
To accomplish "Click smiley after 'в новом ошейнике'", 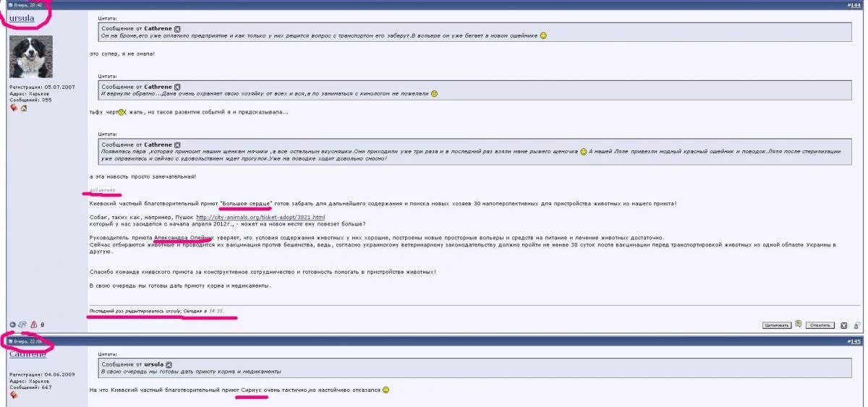I will click(543, 35).
